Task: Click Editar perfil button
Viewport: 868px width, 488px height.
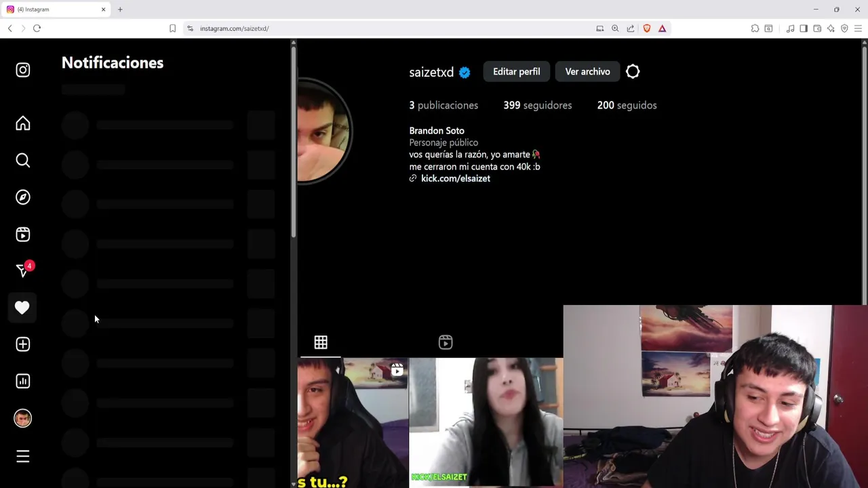Action: click(517, 71)
